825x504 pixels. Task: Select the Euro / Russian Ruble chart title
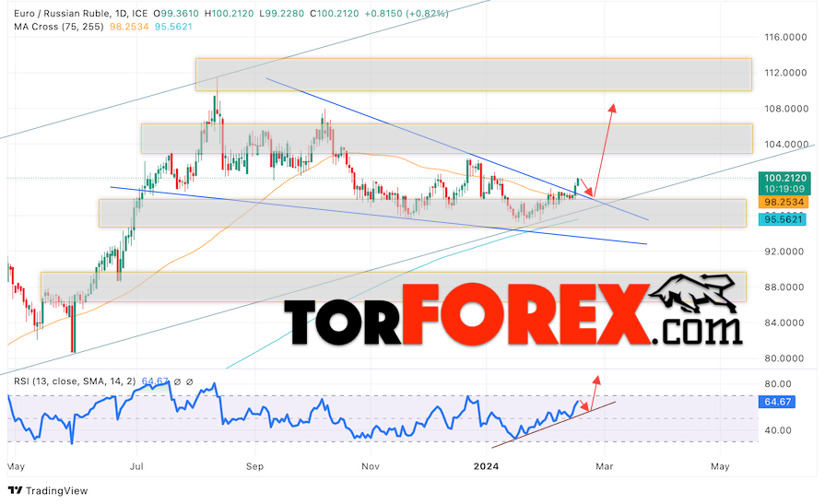click(80, 13)
